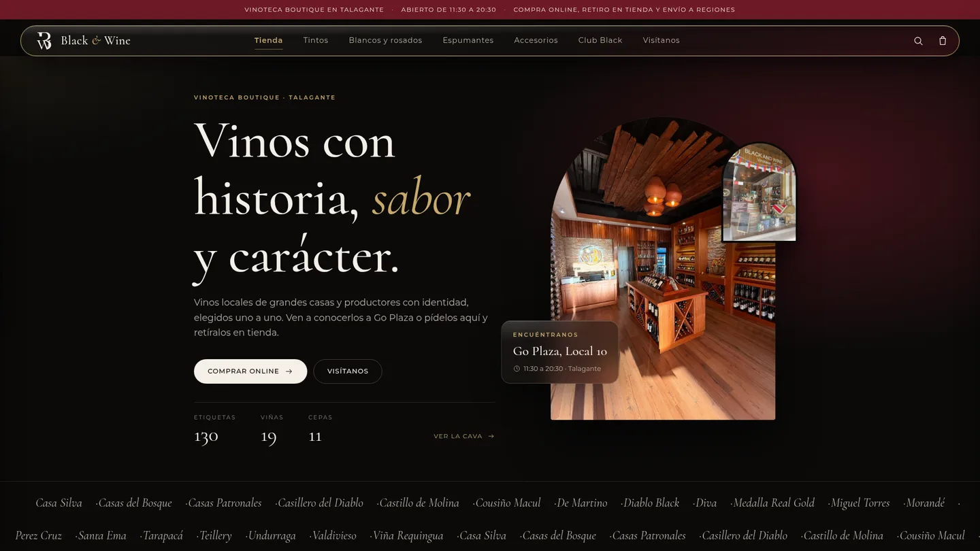Open the Go Plaza, Local 10 card
This screenshot has height=551, width=980.
click(559, 352)
